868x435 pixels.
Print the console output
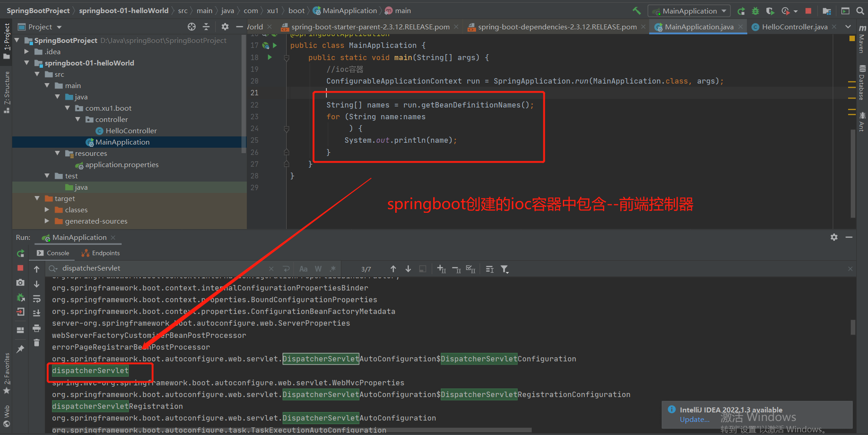[x=37, y=328]
